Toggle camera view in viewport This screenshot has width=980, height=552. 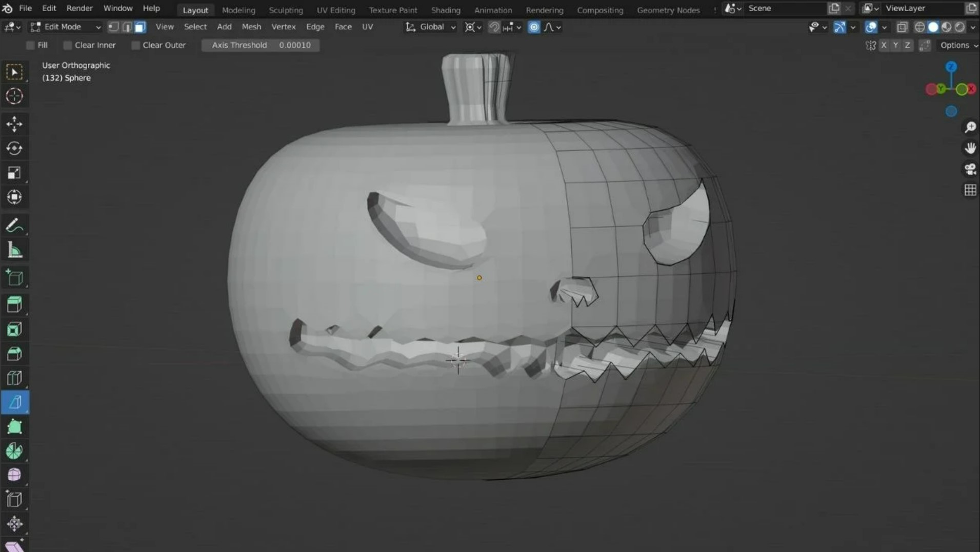(970, 169)
